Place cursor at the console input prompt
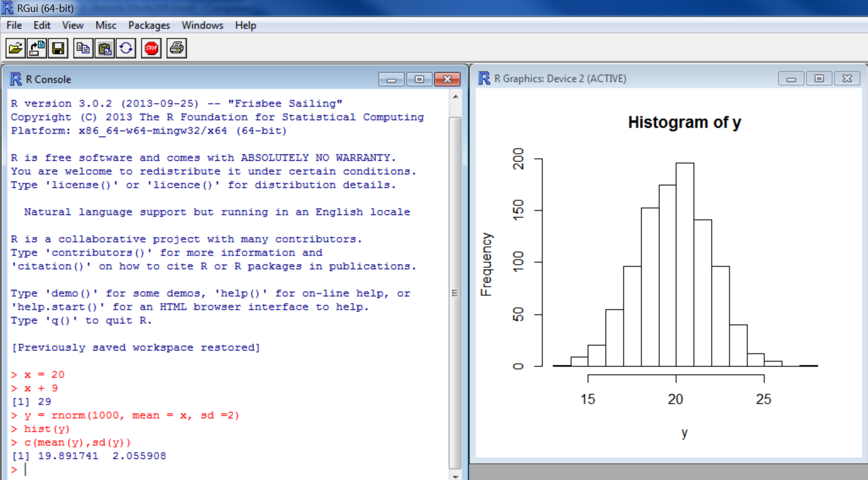Viewport: 868px width, 480px height. [x=25, y=469]
